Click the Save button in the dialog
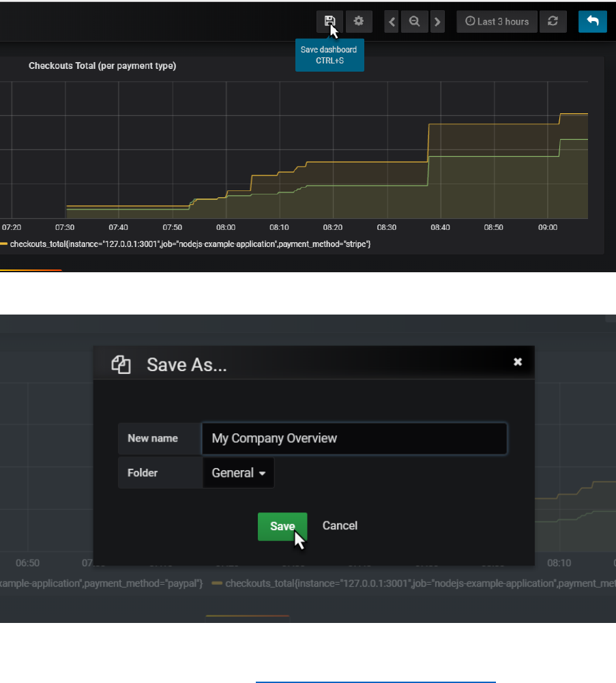This screenshot has height=683, width=616. coord(282,526)
